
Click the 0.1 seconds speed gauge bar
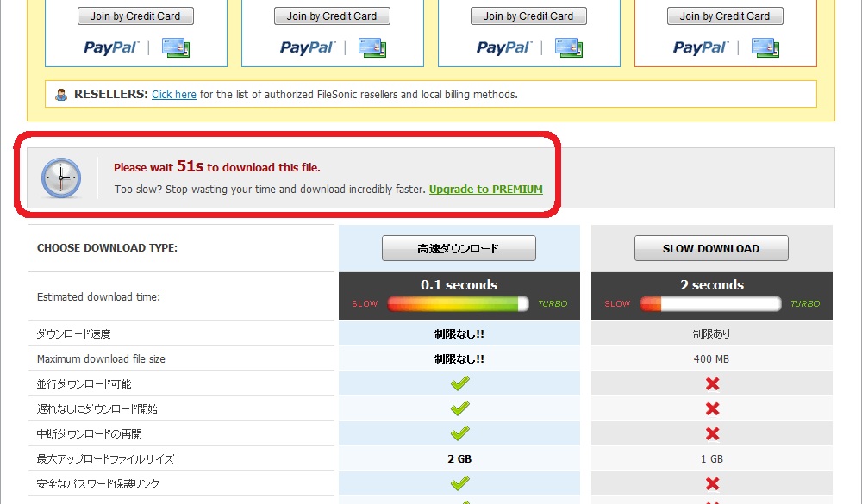pos(458,303)
